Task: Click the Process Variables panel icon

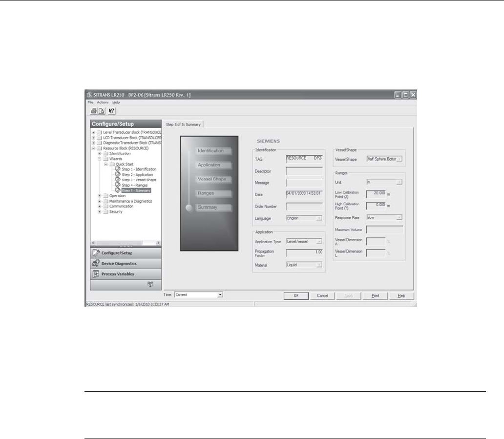Action: click(96, 274)
